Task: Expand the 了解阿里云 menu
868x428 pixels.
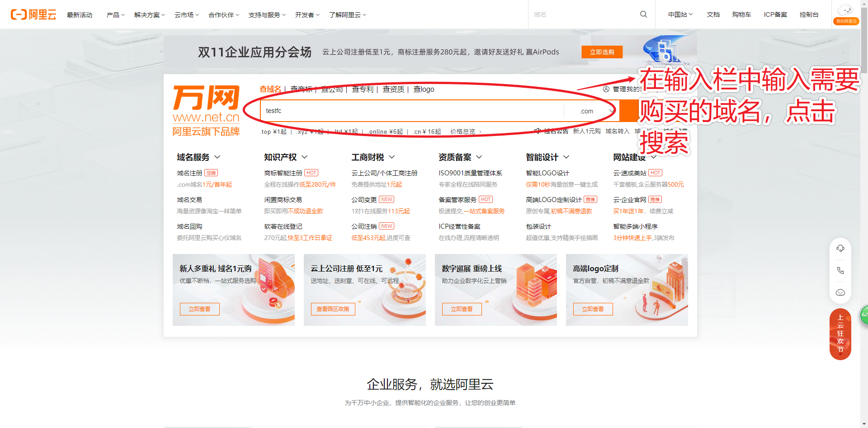Action: click(x=348, y=15)
